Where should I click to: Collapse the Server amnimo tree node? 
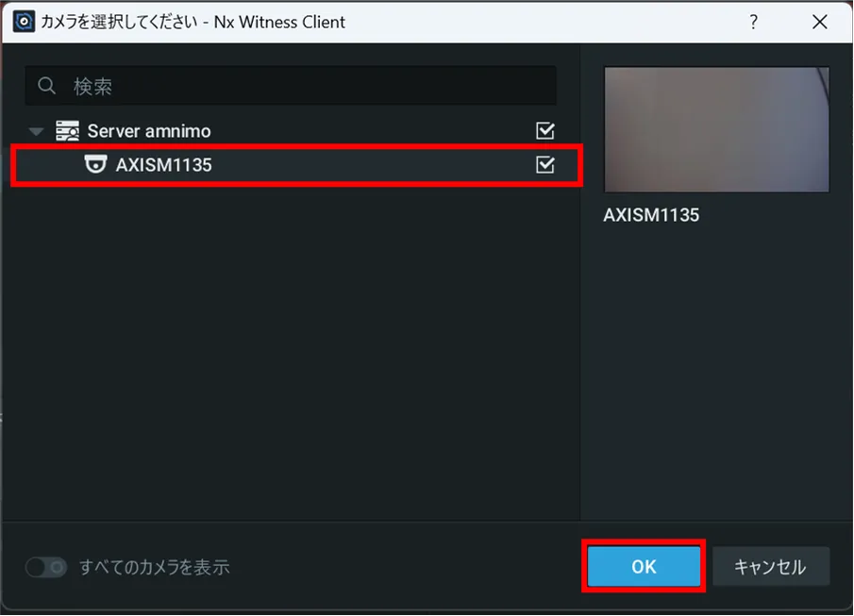coord(37,131)
